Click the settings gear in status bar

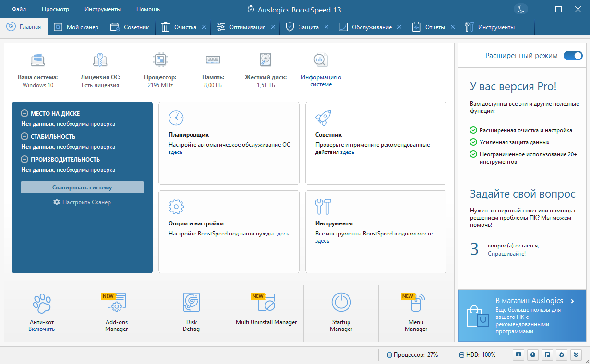[x=561, y=355]
